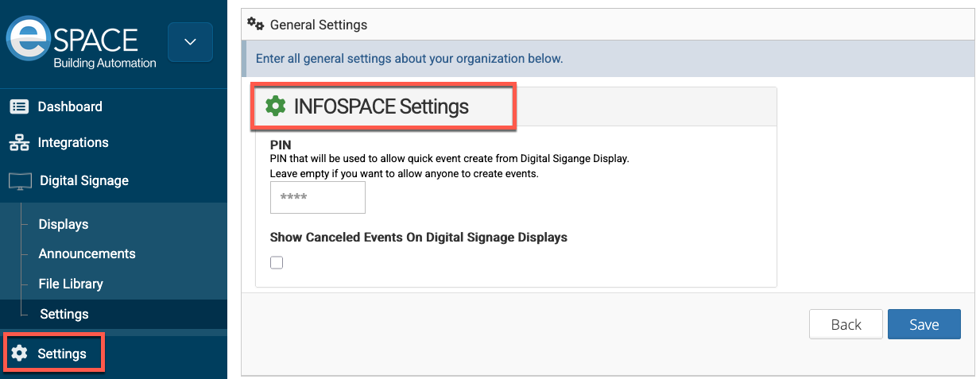Click the green INFOSPACE gear icon
The width and height of the screenshot is (980, 379).
click(x=275, y=106)
